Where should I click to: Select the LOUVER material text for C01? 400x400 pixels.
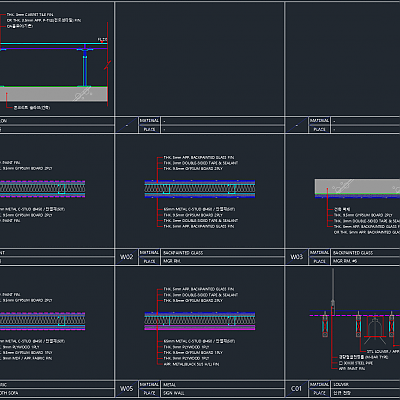tap(341, 385)
